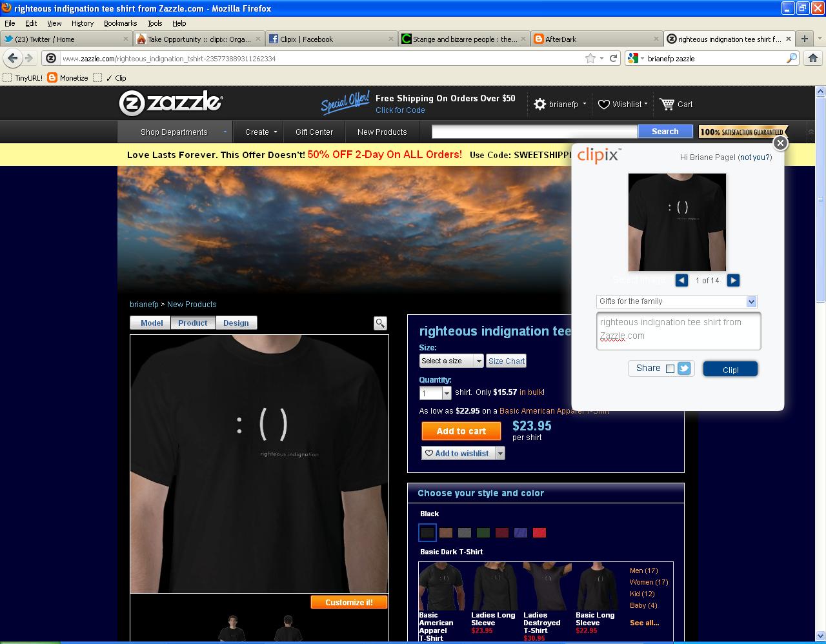The height and width of the screenshot is (644, 826).
Task: Open the Size Chart link
Action: [507, 361]
